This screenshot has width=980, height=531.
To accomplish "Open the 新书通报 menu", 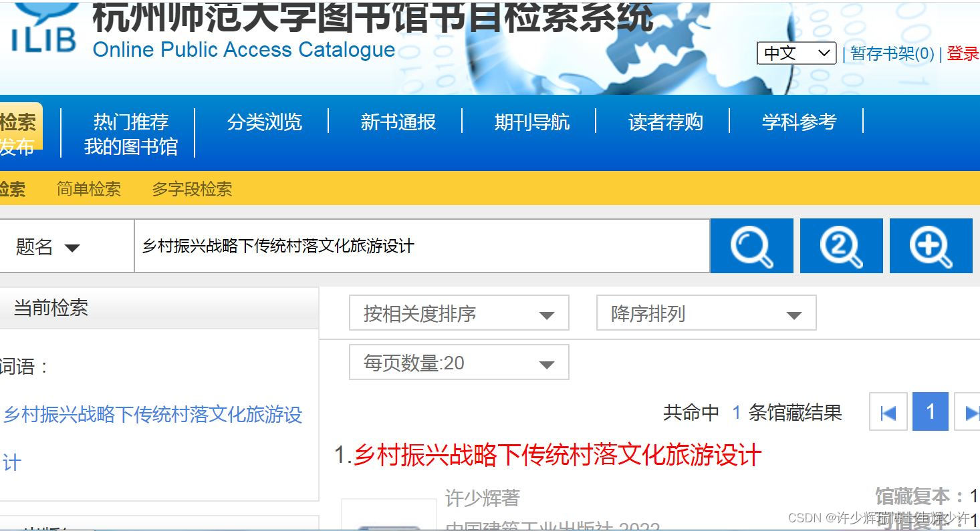I will click(398, 122).
